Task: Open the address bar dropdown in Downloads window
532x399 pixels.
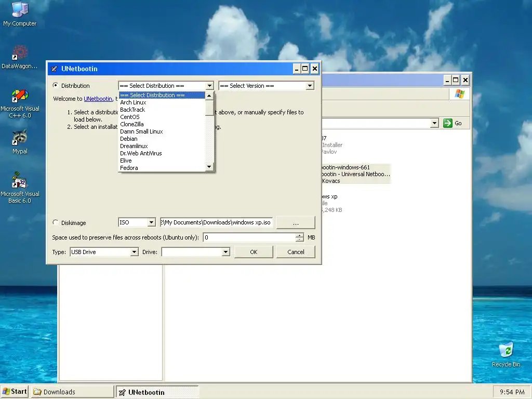Action: [434, 123]
